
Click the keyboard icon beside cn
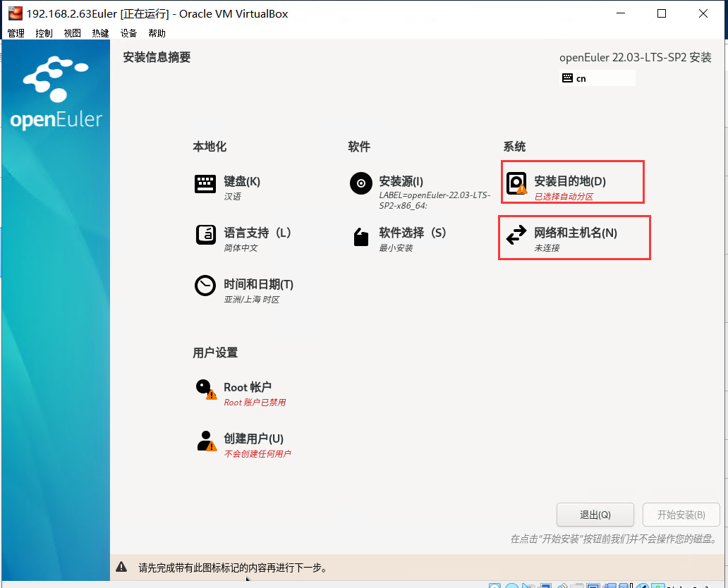point(567,78)
